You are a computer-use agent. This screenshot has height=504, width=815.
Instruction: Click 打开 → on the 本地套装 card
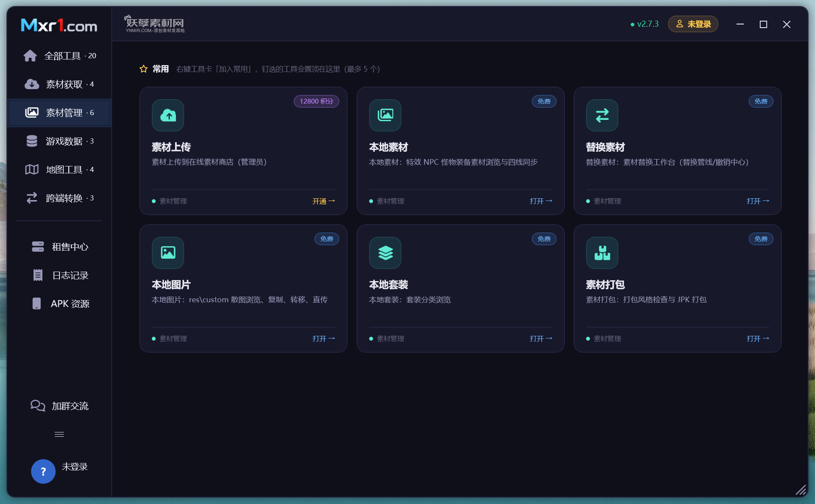541,339
